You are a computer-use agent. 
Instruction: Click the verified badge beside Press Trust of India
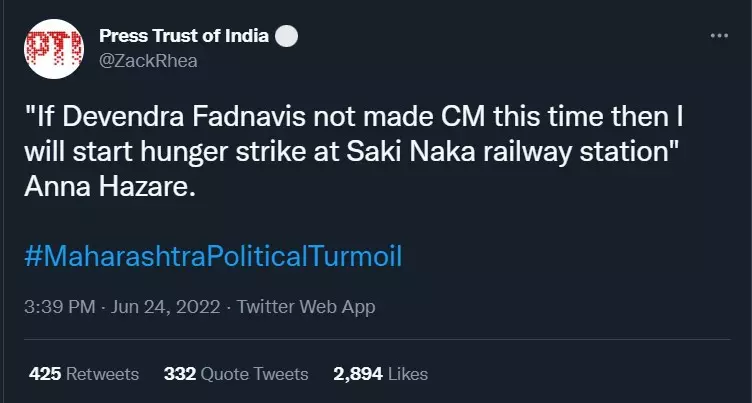point(286,36)
